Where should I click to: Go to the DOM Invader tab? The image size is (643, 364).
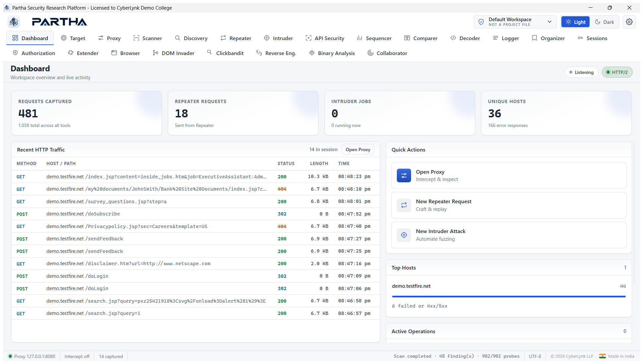(174, 53)
